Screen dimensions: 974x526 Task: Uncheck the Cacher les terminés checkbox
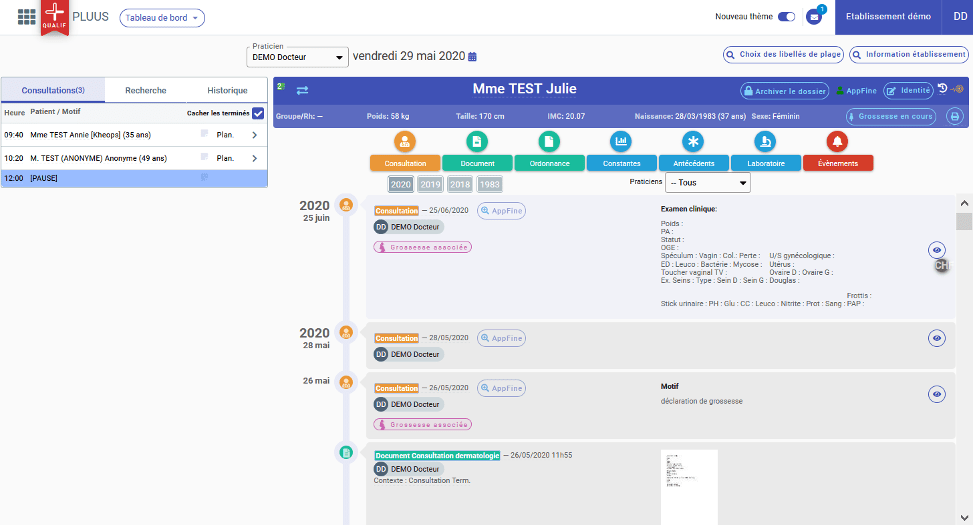pos(258,113)
